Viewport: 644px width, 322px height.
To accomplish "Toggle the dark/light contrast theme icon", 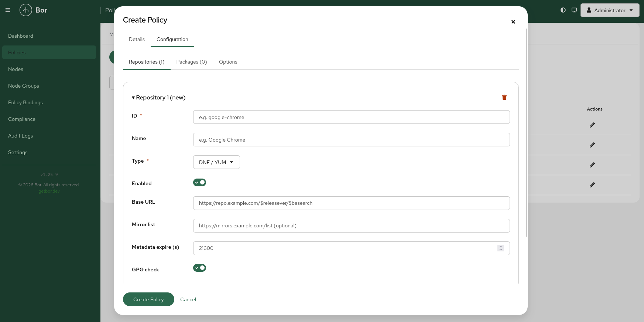I will tap(563, 10).
